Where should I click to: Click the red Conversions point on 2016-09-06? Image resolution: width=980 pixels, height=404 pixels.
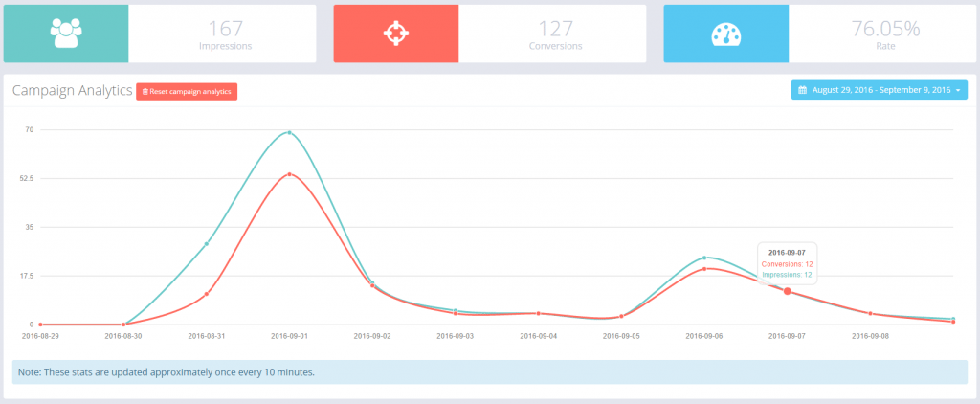coord(704,269)
